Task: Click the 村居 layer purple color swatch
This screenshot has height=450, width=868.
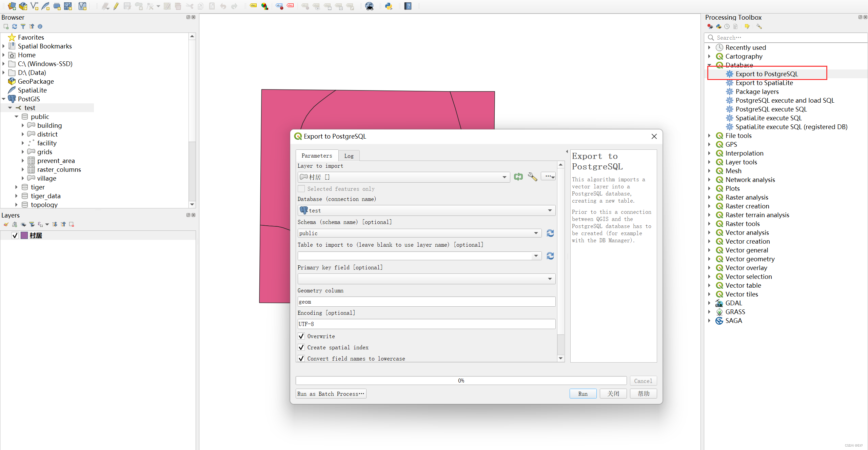Action: (x=24, y=236)
